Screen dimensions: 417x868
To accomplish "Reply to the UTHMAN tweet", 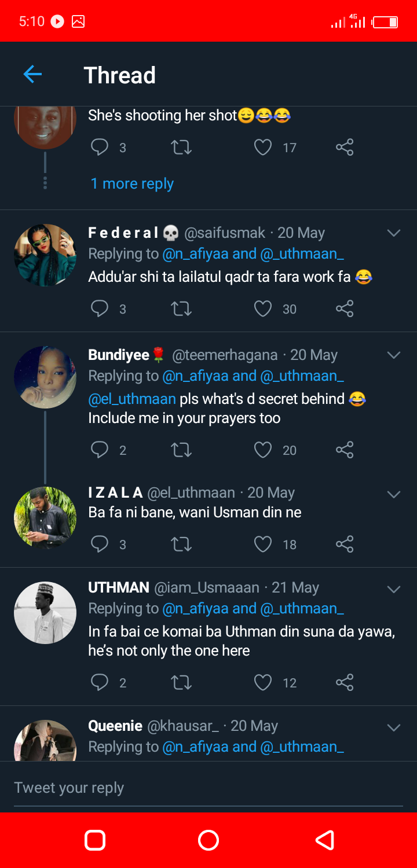I will (x=100, y=683).
